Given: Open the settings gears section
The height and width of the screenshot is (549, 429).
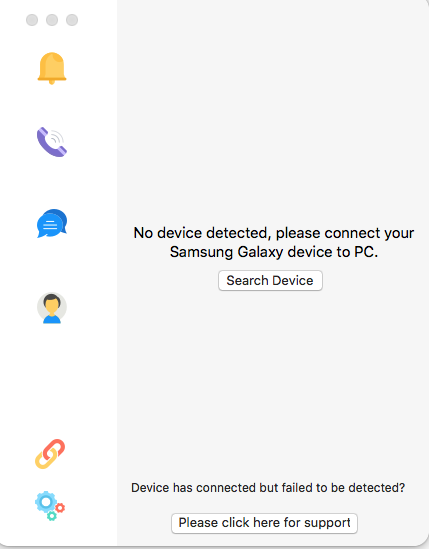Looking at the screenshot, I should (x=50, y=506).
